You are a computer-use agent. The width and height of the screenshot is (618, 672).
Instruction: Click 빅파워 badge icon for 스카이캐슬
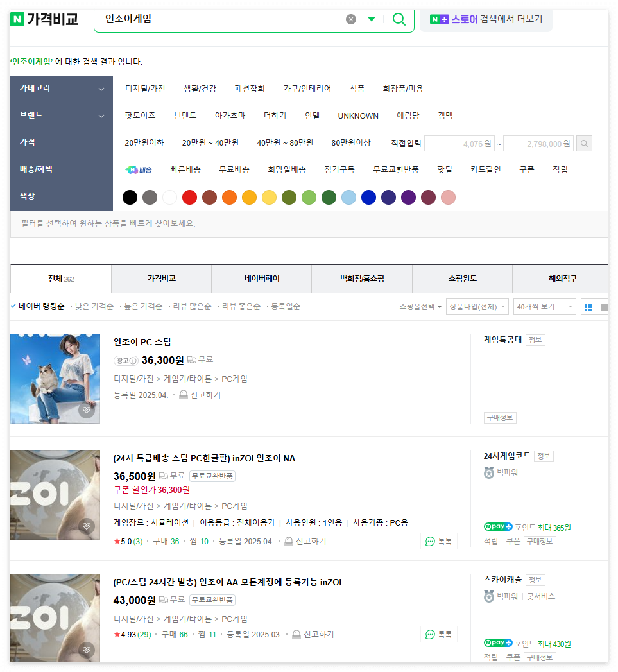coord(489,596)
